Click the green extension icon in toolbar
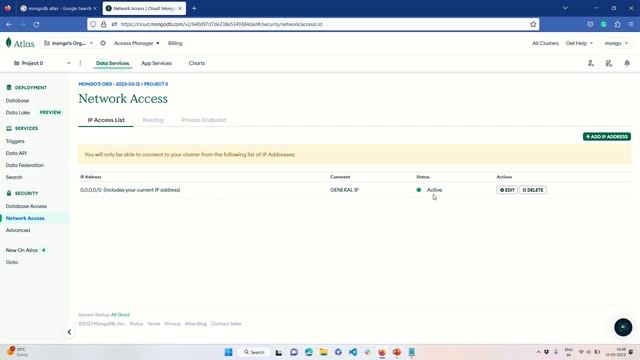 (x=604, y=24)
